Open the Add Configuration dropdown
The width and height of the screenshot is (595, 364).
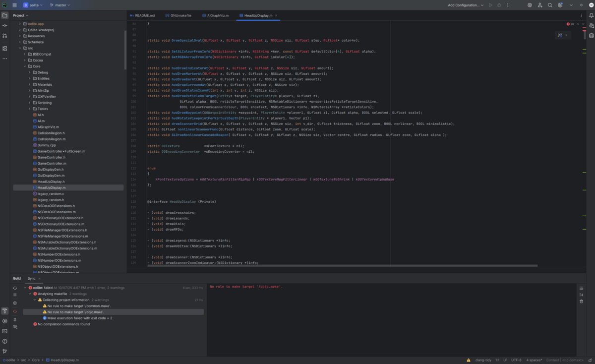pos(466,5)
